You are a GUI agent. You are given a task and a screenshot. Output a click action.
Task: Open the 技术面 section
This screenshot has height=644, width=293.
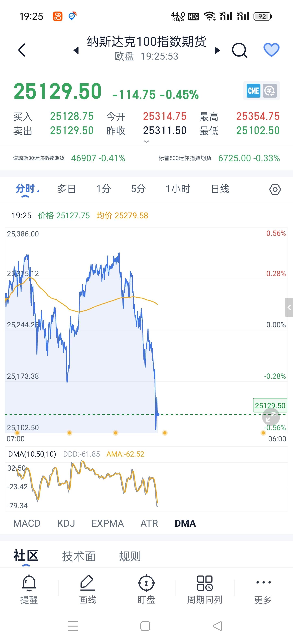coord(79,557)
